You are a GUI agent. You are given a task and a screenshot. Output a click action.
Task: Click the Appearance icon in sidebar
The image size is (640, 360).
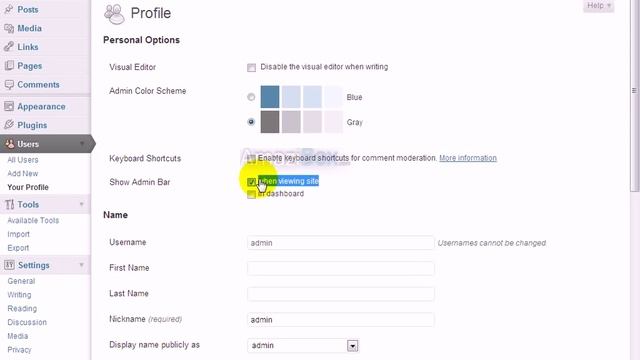(9, 107)
